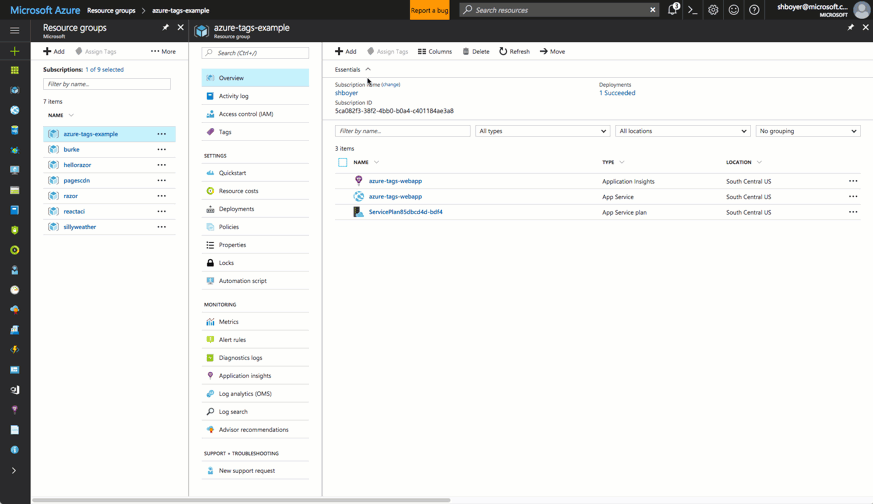Open Tags menu item
Screen dimensions: 873x504
pyautogui.click(x=255, y=132)
